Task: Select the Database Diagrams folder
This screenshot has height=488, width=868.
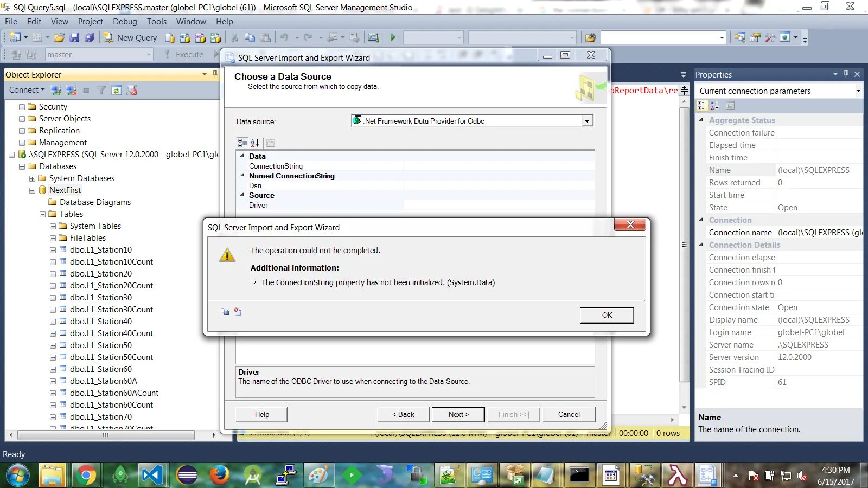Action: tap(95, 202)
